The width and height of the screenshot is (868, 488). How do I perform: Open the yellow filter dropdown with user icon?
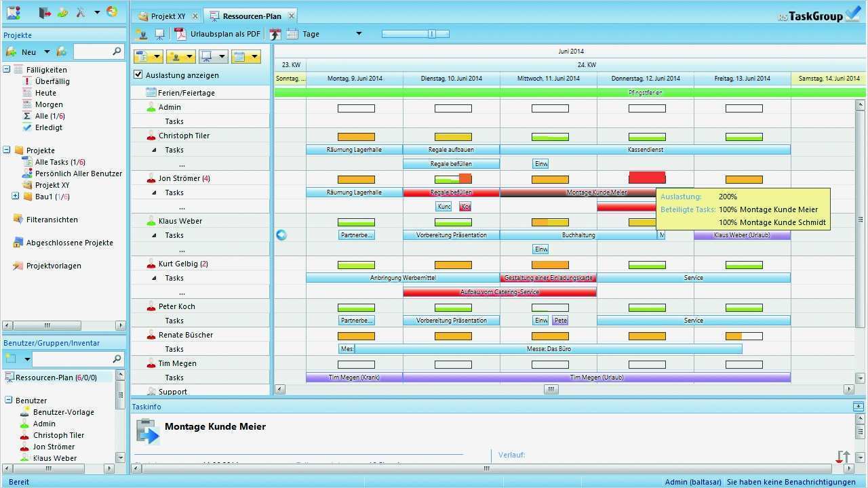pyautogui.click(x=180, y=57)
